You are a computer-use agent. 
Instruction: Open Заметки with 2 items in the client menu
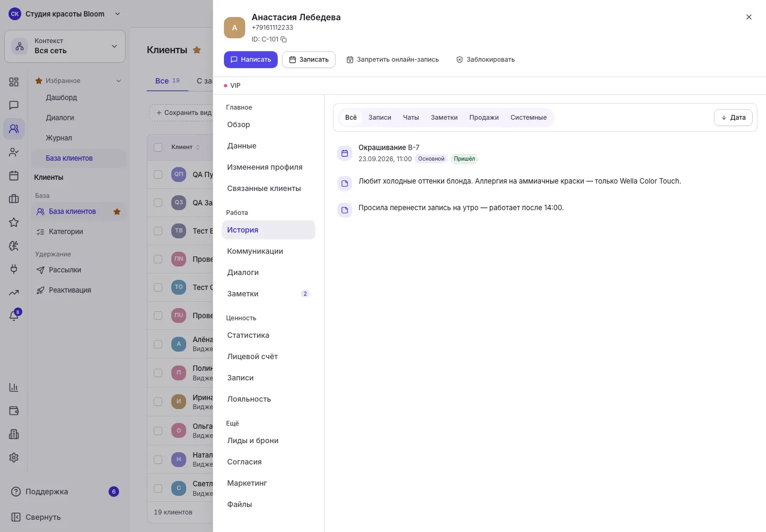tap(269, 294)
